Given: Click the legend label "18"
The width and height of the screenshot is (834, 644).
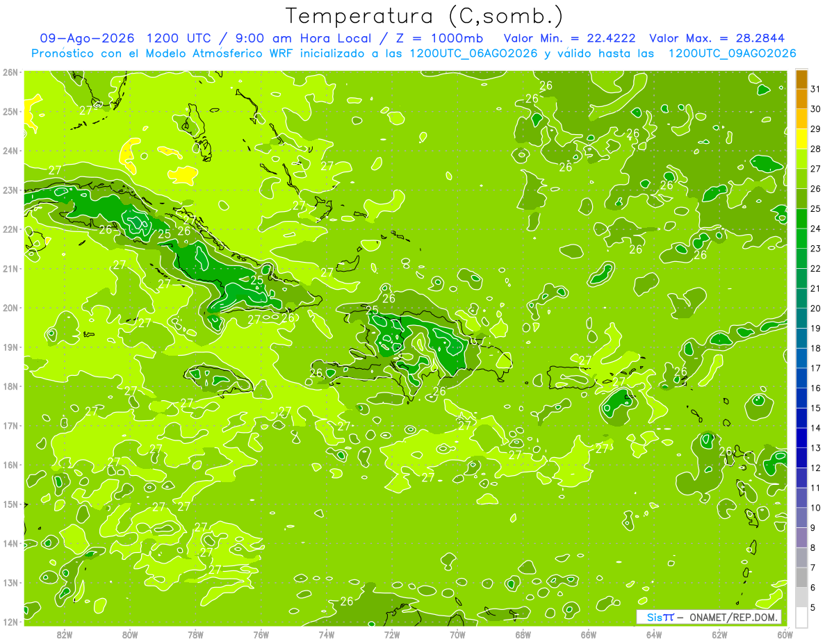Looking at the screenshot, I should (815, 348).
